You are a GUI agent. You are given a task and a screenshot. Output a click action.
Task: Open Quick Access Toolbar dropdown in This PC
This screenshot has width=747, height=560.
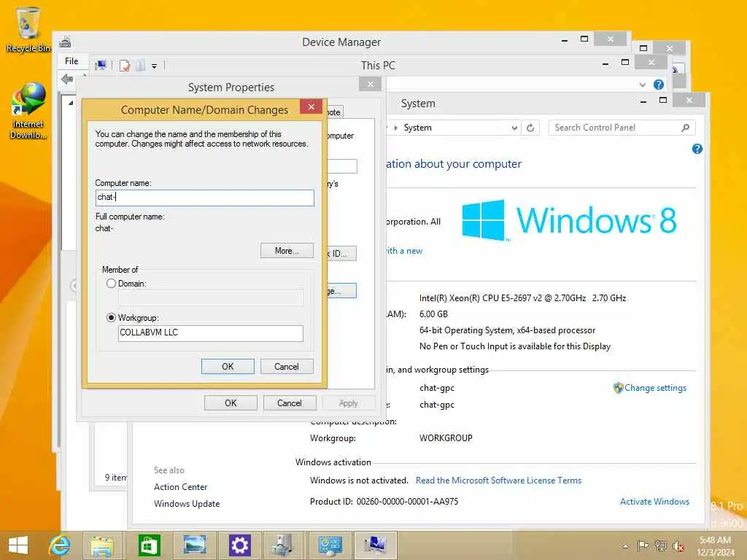155,66
